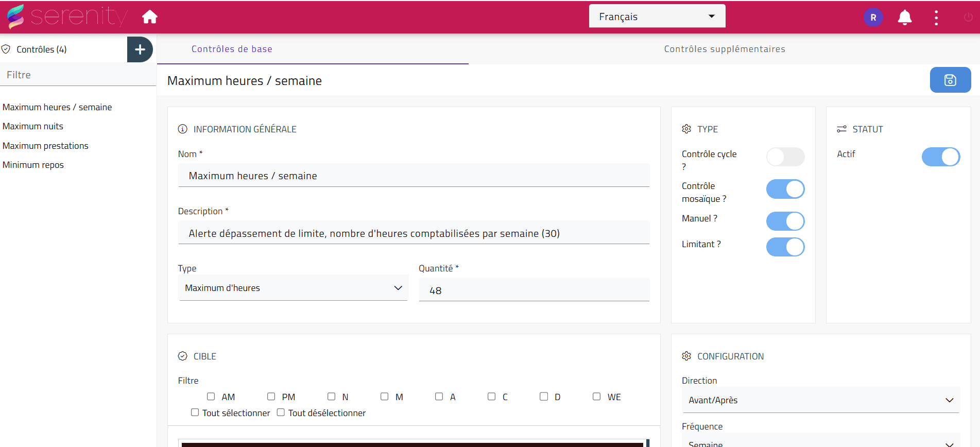This screenshot has width=980, height=447.
Task: Click the user avatar R
Action: tap(873, 18)
